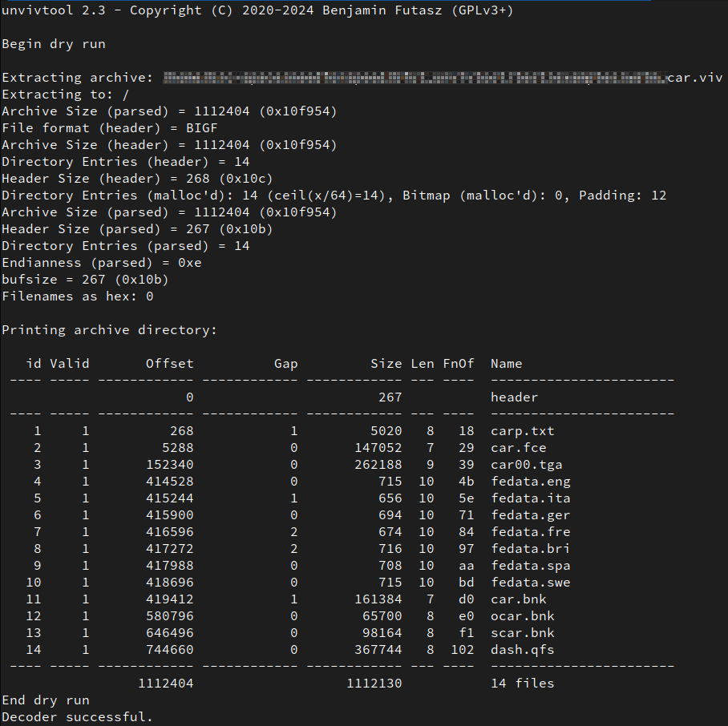Click on the scar.bnk entry
This screenshot has height=726, width=728.
(522, 633)
